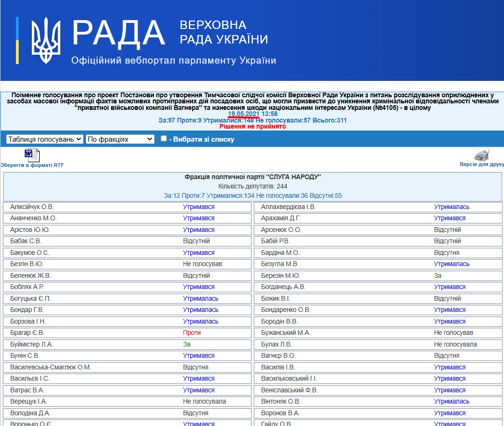Click 'Не голосувала' vote of Булах Л.В.
The width and height of the screenshot is (504, 426).
pos(455,344)
